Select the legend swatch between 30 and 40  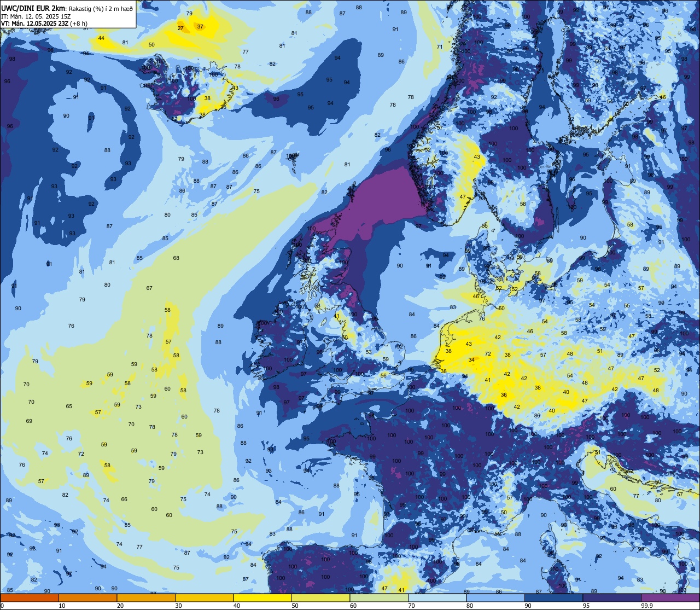tap(204, 597)
